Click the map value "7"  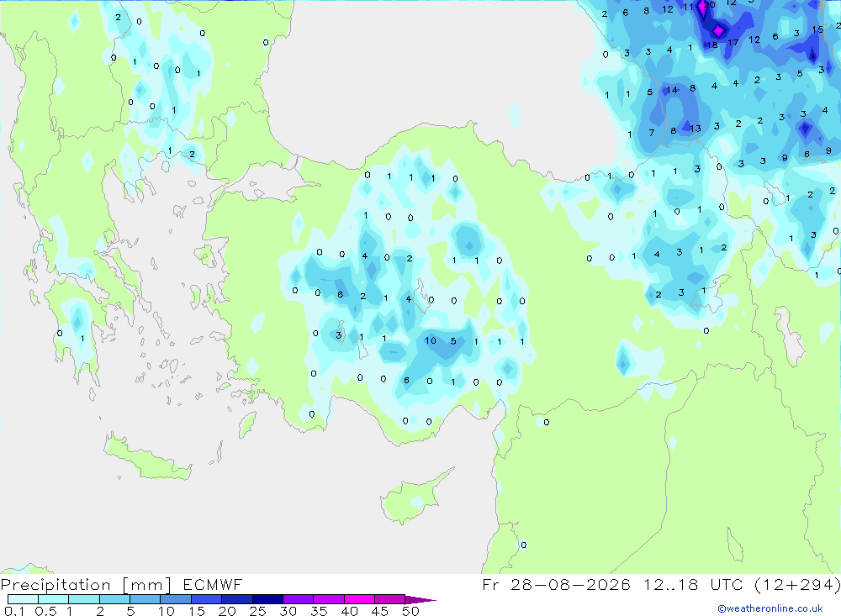pyautogui.click(x=652, y=133)
